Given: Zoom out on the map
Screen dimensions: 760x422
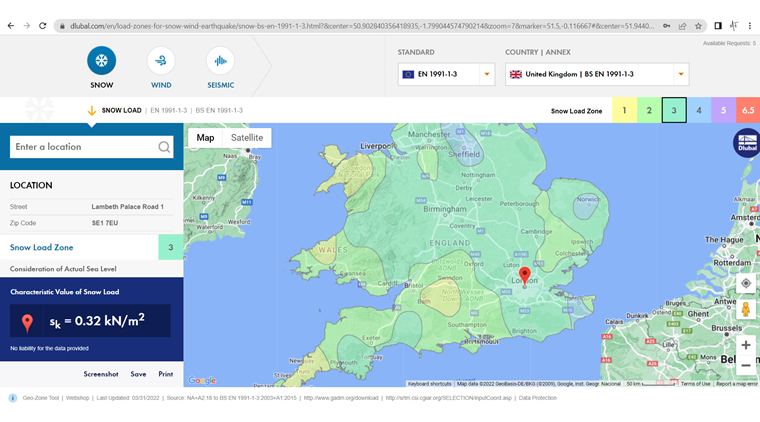Looking at the screenshot, I should coord(746,365).
